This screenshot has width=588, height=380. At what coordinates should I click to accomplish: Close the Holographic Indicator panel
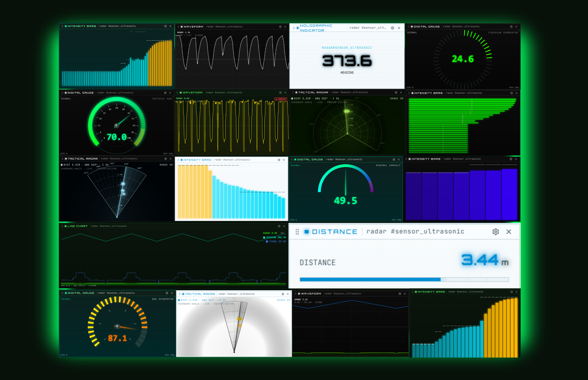[x=399, y=28]
